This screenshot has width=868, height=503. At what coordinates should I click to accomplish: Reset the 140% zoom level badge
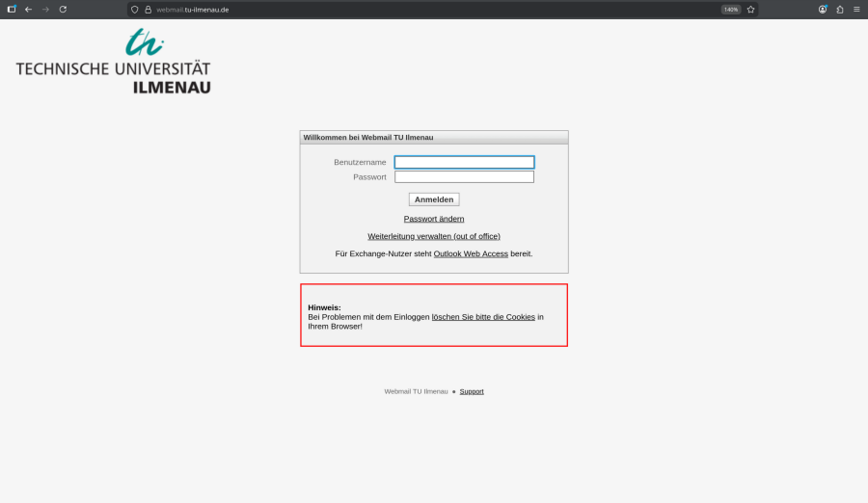tap(730, 10)
